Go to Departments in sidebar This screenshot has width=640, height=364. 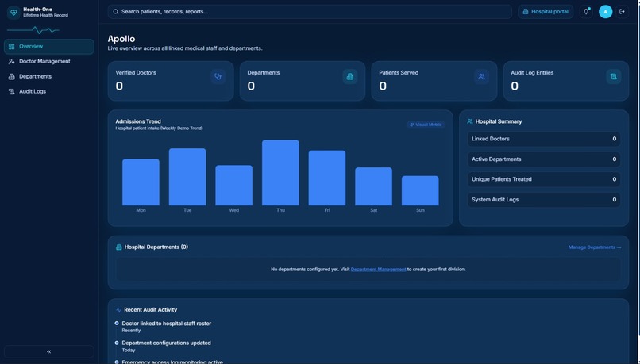click(x=49, y=77)
